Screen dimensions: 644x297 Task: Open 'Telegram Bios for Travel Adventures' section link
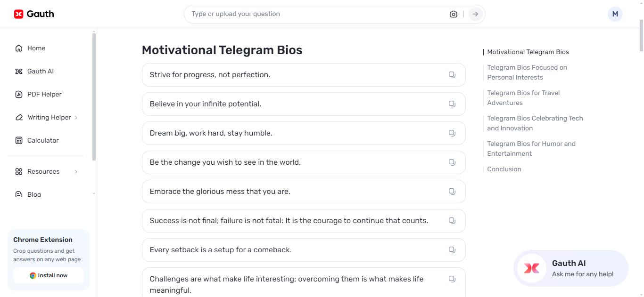(x=523, y=97)
